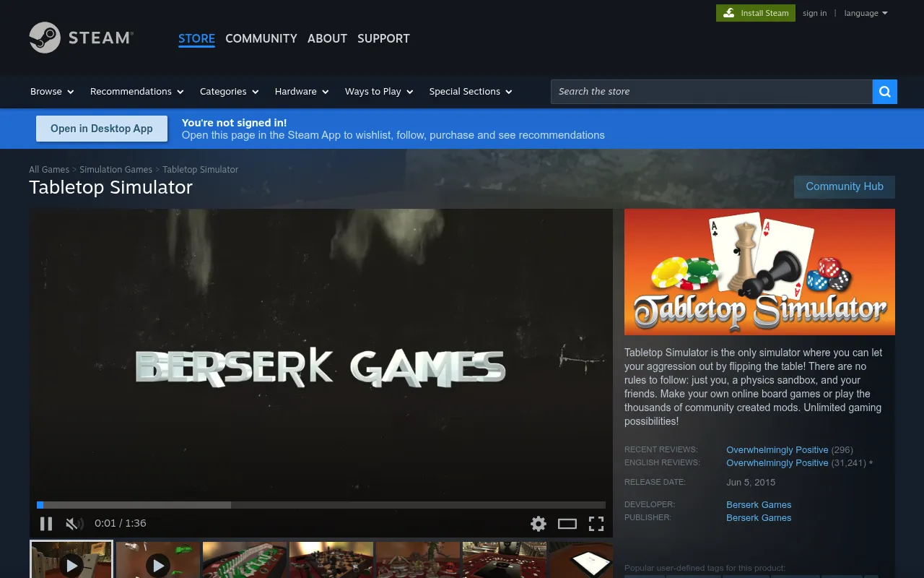View the green dominoes screenshot thumbnail
The width and height of the screenshot is (924, 578).
245,560
